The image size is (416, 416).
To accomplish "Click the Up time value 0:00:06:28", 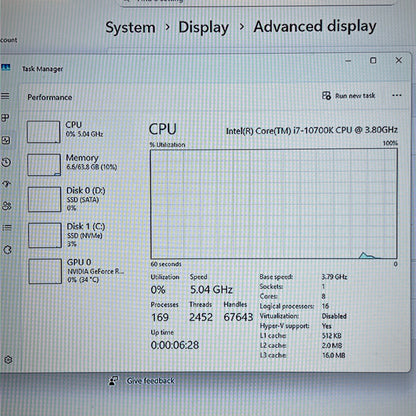I will pyautogui.click(x=175, y=345).
